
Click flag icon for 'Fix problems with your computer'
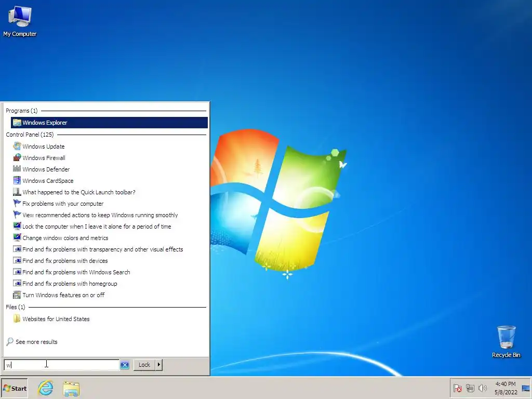[17, 203]
